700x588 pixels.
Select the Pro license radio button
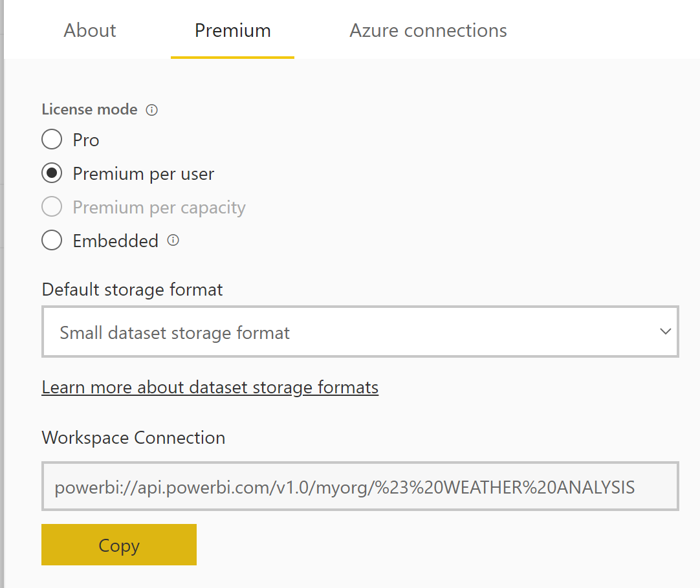52,140
